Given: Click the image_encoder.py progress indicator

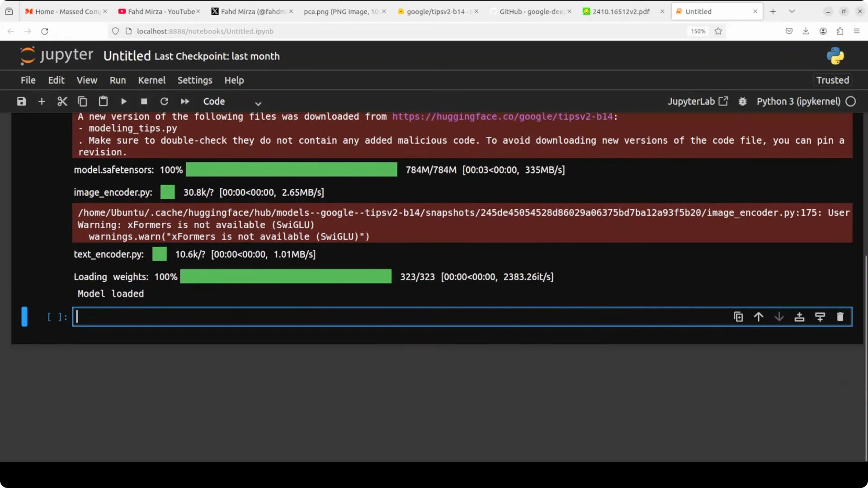Looking at the screenshot, I should [167, 192].
